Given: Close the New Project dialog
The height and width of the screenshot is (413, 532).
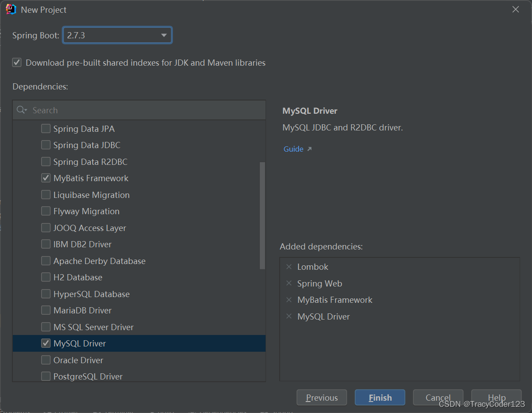Looking at the screenshot, I should [515, 9].
